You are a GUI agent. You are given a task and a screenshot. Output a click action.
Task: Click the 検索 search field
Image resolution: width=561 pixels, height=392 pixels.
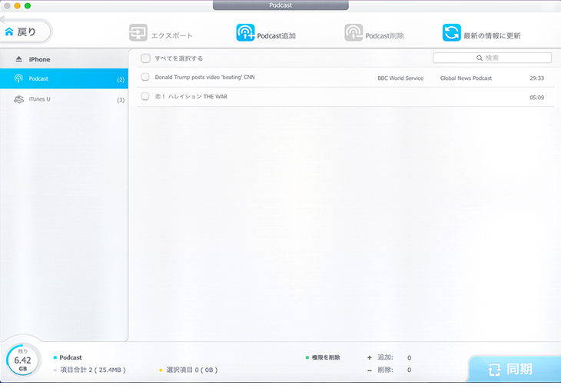pyautogui.click(x=492, y=58)
